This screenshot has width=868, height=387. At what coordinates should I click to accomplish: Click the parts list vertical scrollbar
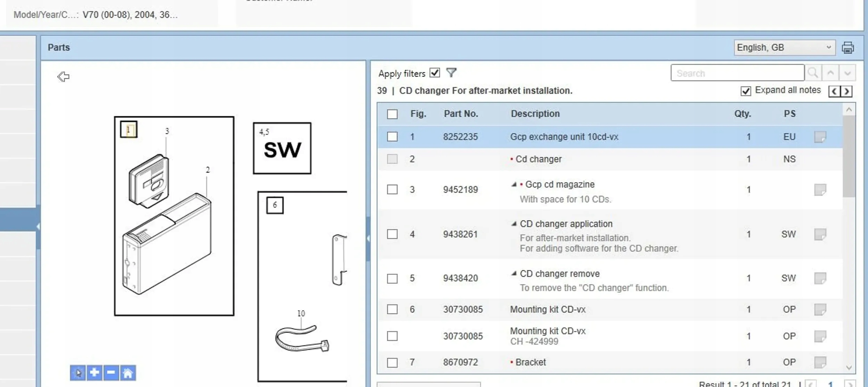click(849, 156)
